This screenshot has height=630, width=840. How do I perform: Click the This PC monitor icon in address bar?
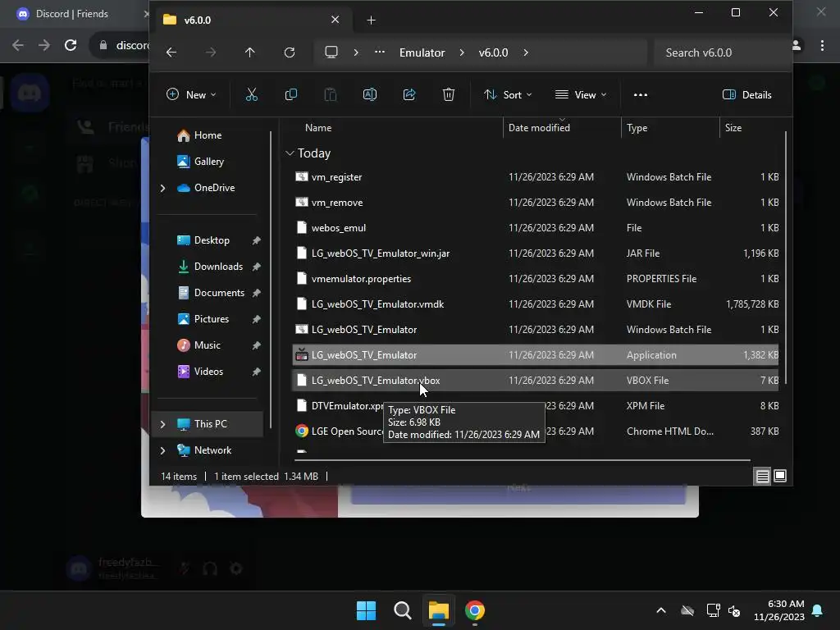click(331, 52)
